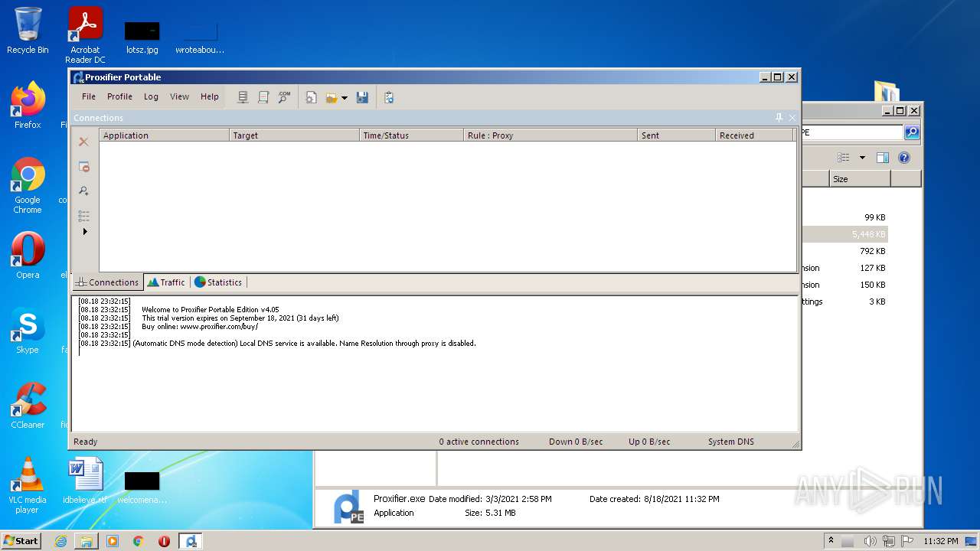The image size is (980, 551).
Task: Click the red X close connection icon
Action: coord(83,142)
